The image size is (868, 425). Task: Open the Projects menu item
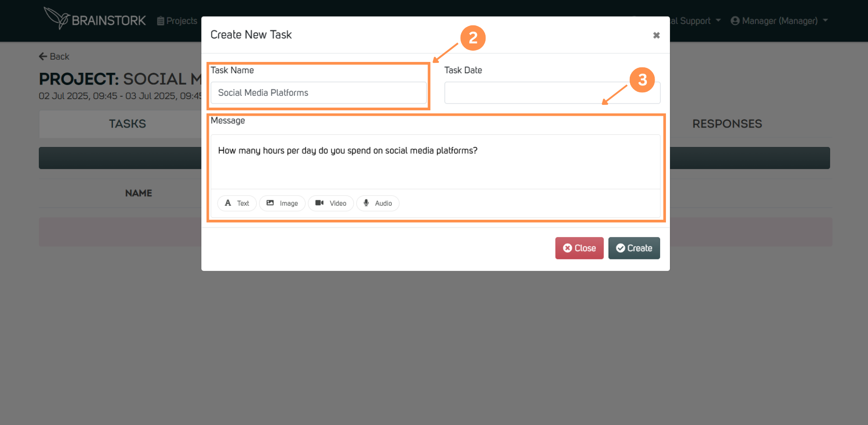[178, 21]
